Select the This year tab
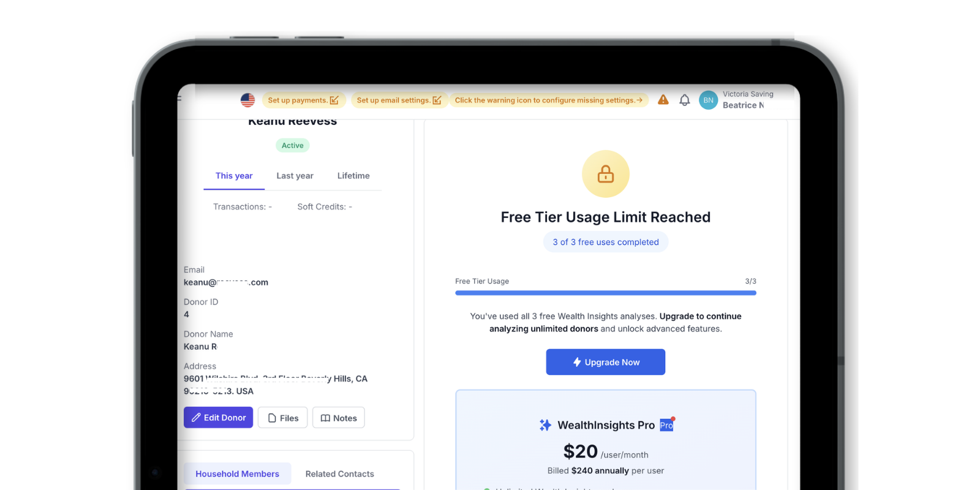Image resolution: width=980 pixels, height=490 pixels. 234,176
